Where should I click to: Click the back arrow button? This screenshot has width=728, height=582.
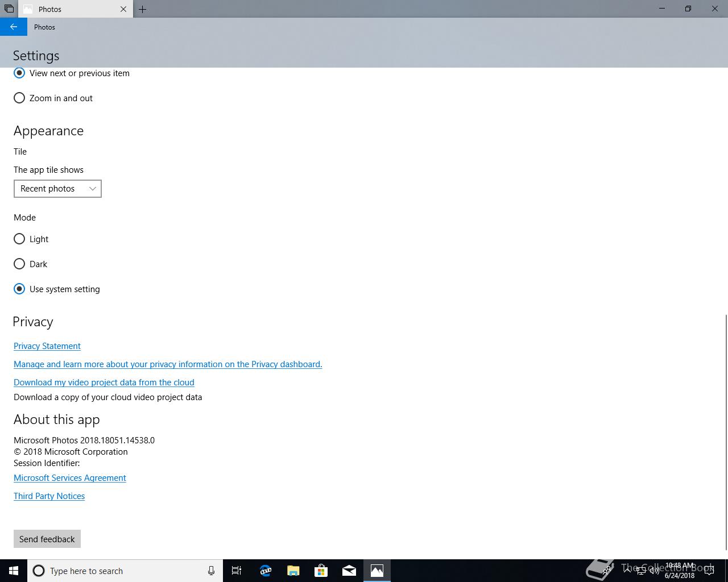14,27
